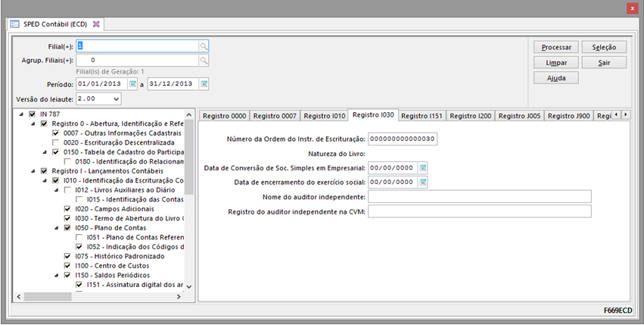This screenshot has height=325, width=644.
Task: Collapse the 0150 - Tabela de Cadastro node
Action: (45, 152)
